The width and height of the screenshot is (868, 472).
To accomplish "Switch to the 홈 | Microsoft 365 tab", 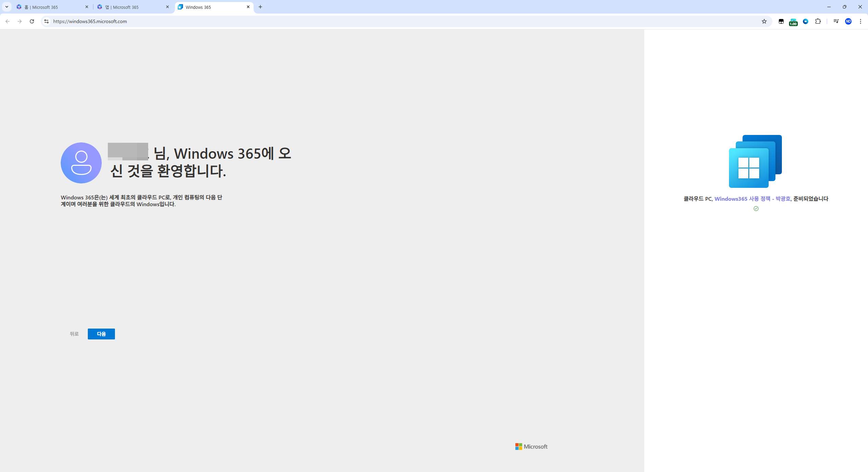I will [x=51, y=7].
